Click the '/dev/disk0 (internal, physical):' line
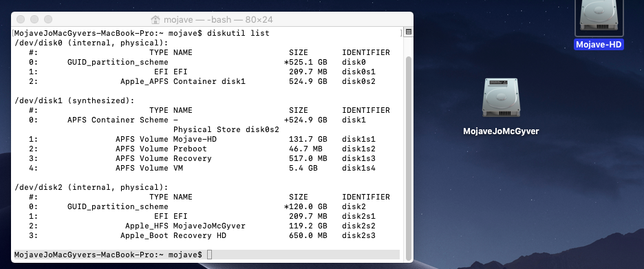644x269 pixels. (92, 43)
